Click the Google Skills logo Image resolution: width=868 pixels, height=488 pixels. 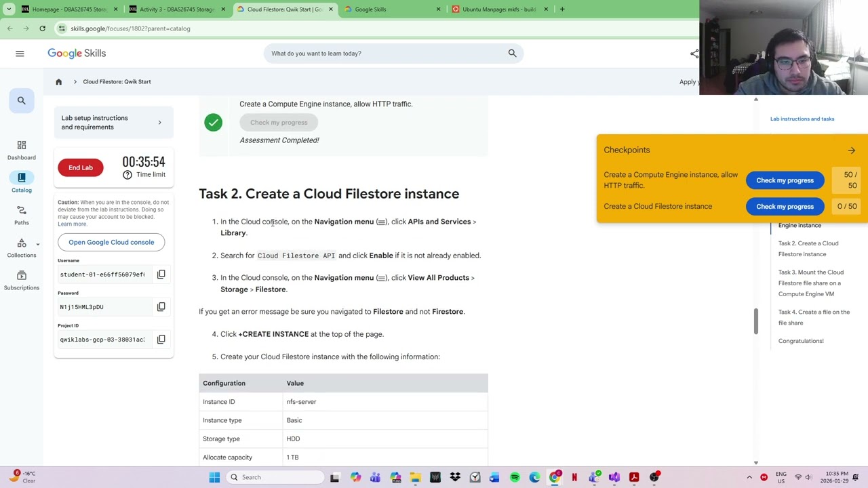[x=77, y=54]
